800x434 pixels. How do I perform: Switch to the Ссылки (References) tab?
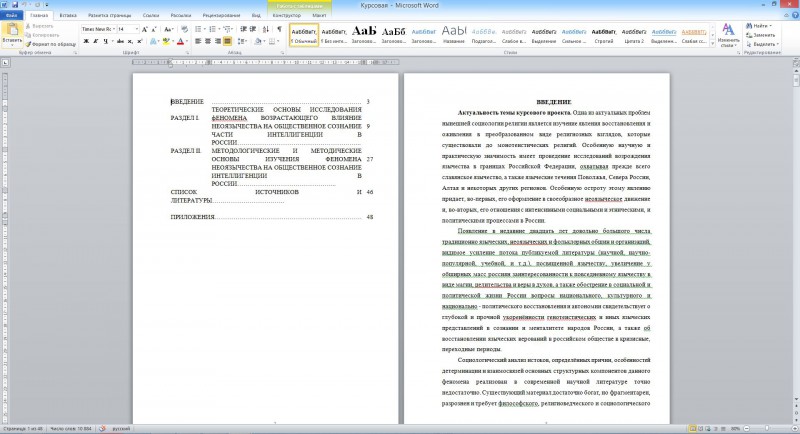(x=151, y=15)
